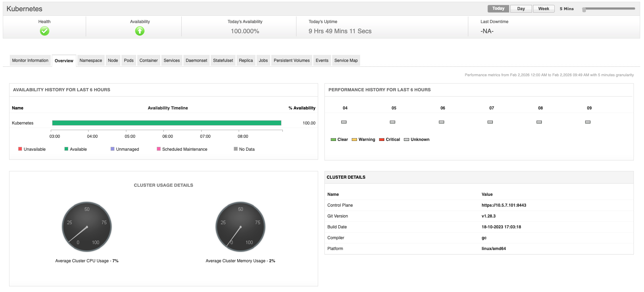The width and height of the screenshot is (644, 292).
Task: Open the Events tab
Action: point(322,60)
